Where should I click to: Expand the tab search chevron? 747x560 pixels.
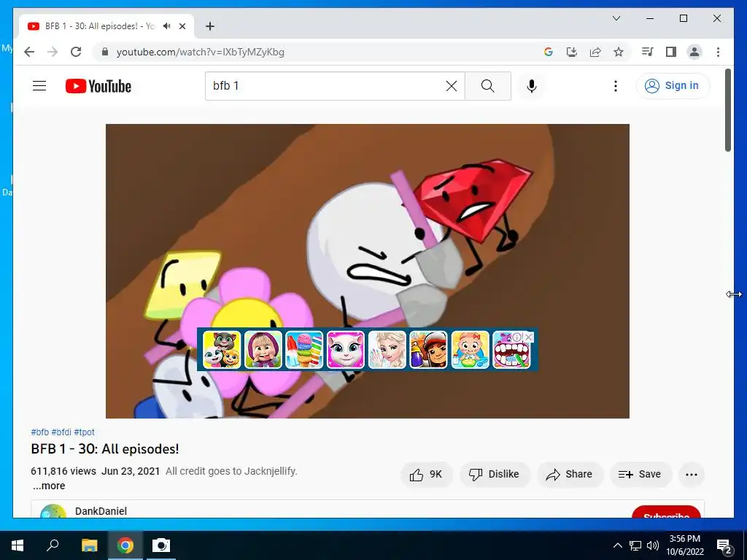click(x=616, y=18)
